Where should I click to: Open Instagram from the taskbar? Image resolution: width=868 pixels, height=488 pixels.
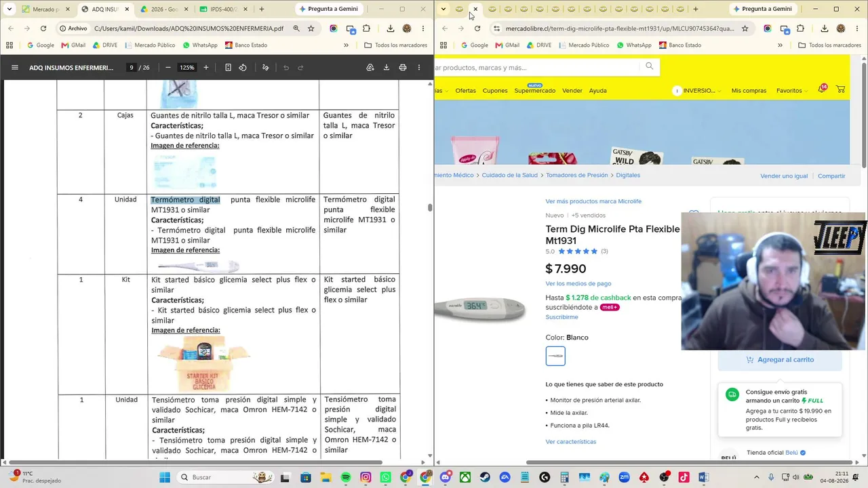pyautogui.click(x=366, y=477)
